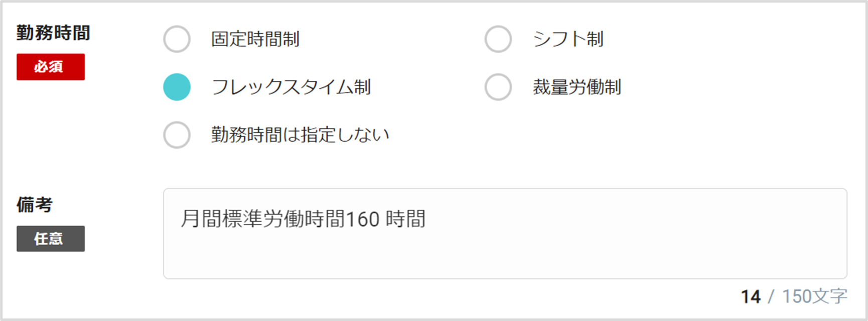868x321 pixels.
Task: Focus the 備考 remarks text area
Action: pyautogui.click(x=505, y=234)
